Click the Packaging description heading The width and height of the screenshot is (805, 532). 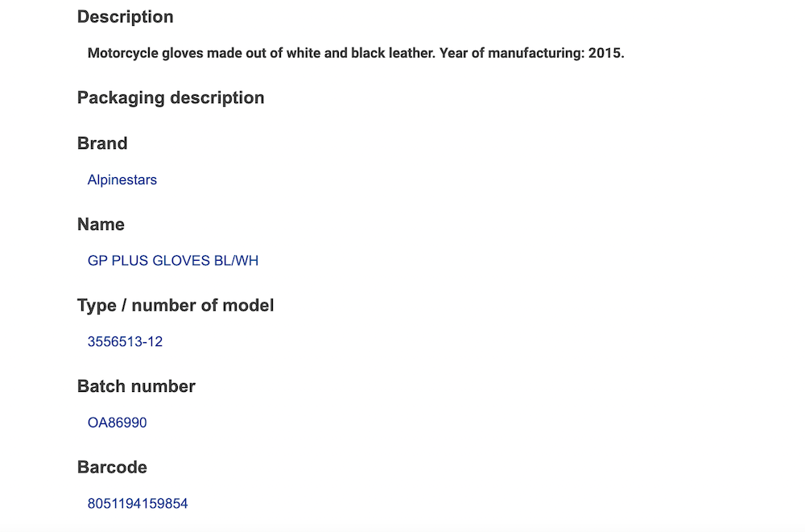click(171, 97)
